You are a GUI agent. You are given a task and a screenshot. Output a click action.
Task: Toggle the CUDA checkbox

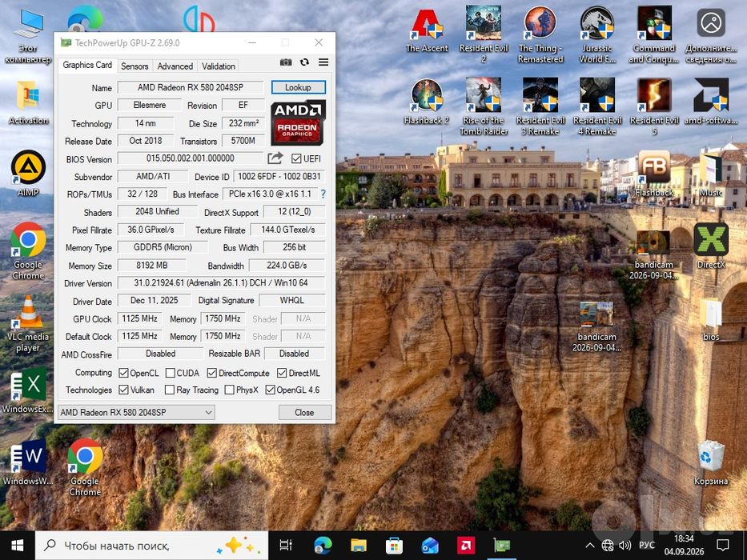pos(170,373)
